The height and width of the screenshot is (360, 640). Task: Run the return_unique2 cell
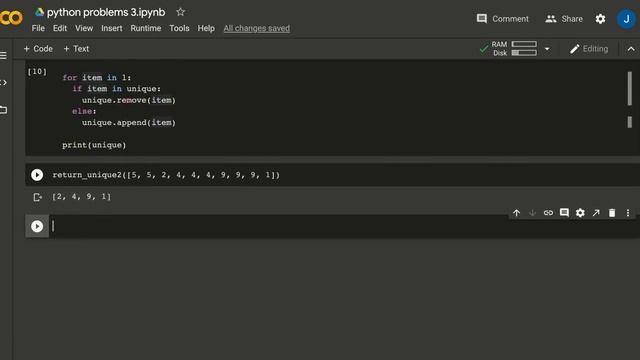37,175
